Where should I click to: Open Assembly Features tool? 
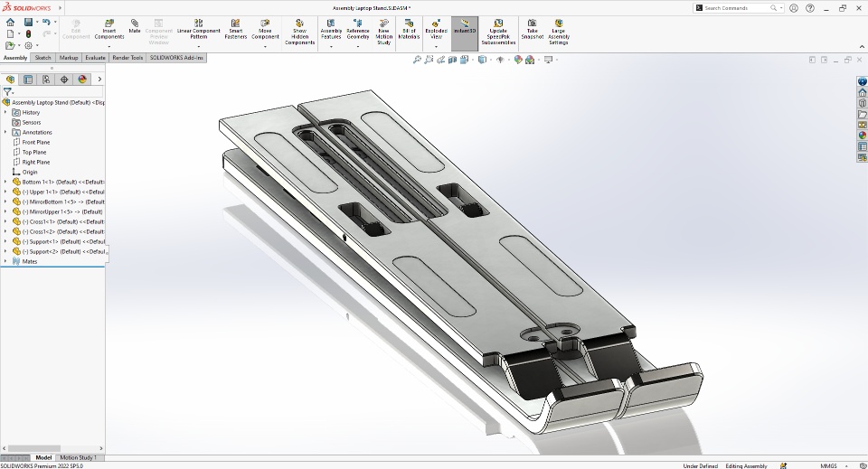[331, 29]
